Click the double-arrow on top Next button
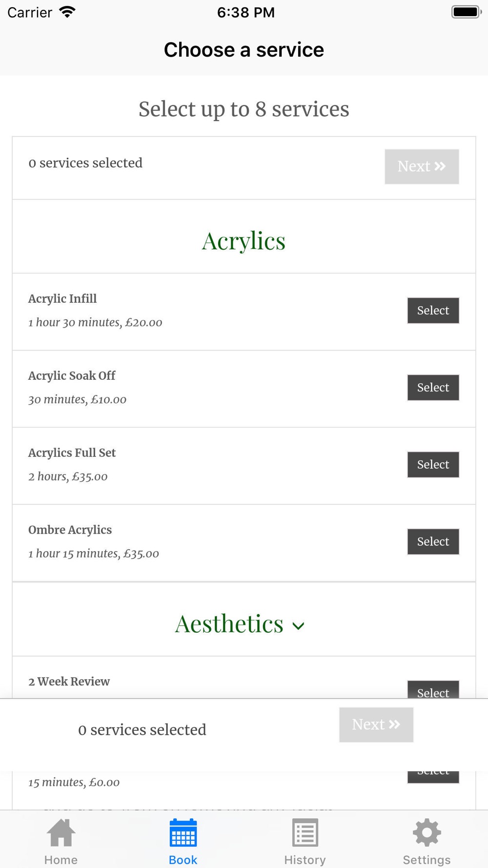 pyautogui.click(x=440, y=166)
